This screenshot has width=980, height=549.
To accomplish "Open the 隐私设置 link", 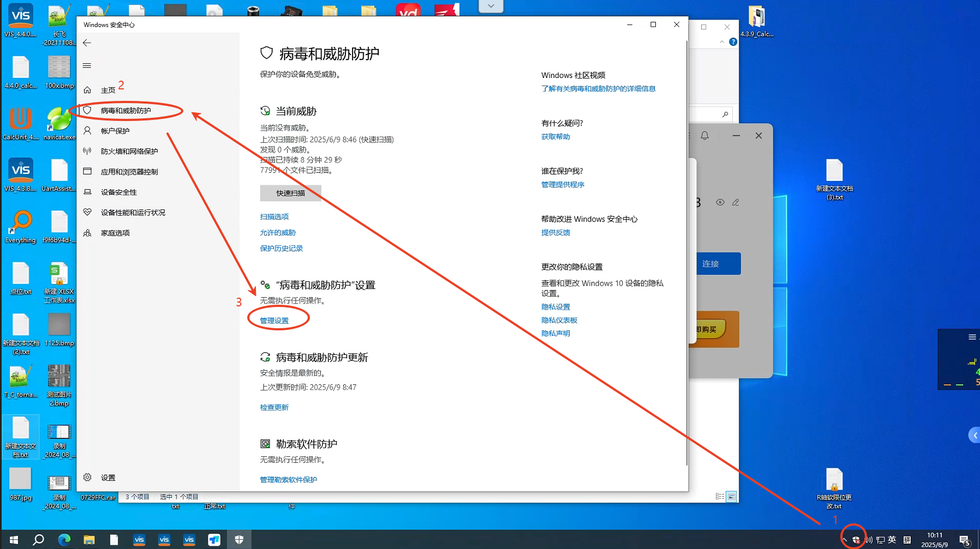I will click(555, 307).
